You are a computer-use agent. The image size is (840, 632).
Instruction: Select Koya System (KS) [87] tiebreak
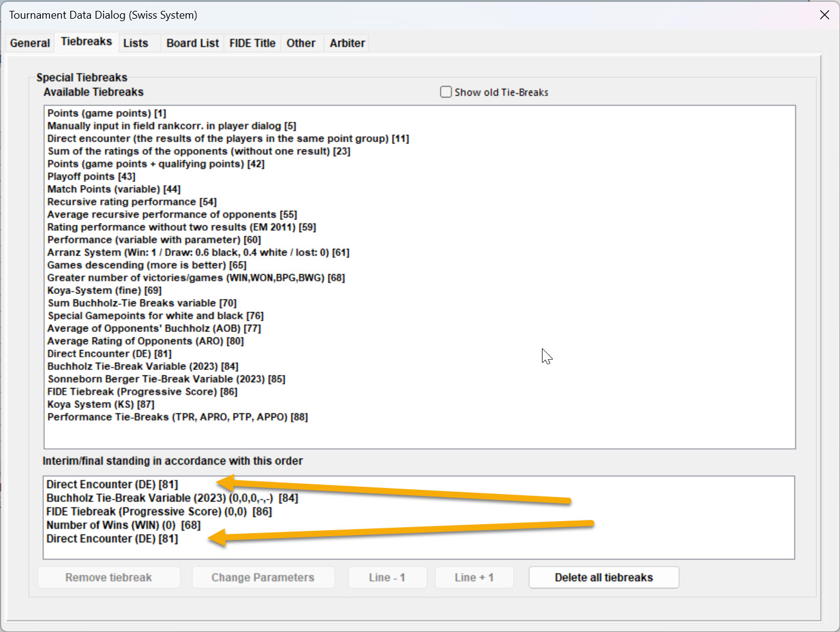[x=101, y=404]
